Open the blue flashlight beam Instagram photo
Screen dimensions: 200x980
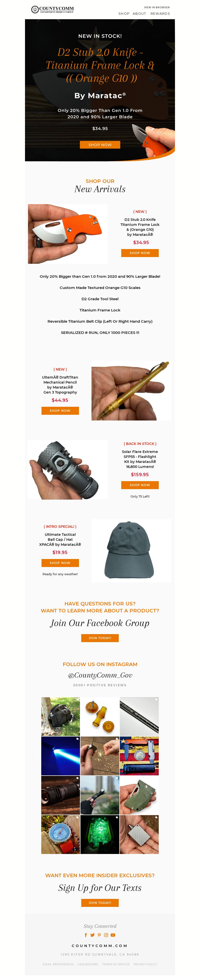pos(60,756)
